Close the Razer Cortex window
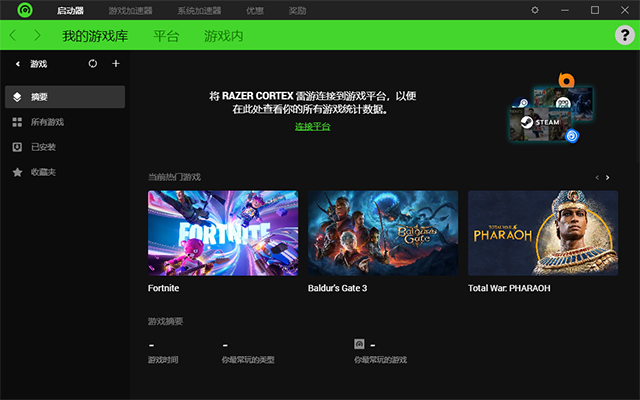Image resolution: width=640 pixels, height=400 pixels. [625, 10]
